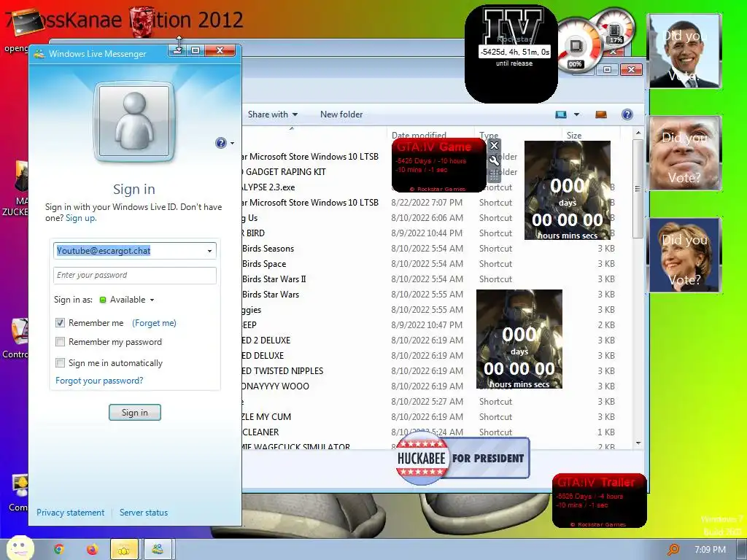Image resolution: width=747 pixels, height=560 pixels.
Task: Open the dropdown arrow beside Messenger help icon
Action: pyautogui.click(x=232, y=143)
